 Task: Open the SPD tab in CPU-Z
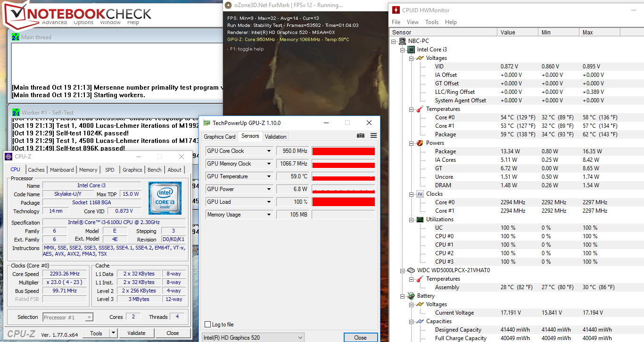tap(110, 170)
